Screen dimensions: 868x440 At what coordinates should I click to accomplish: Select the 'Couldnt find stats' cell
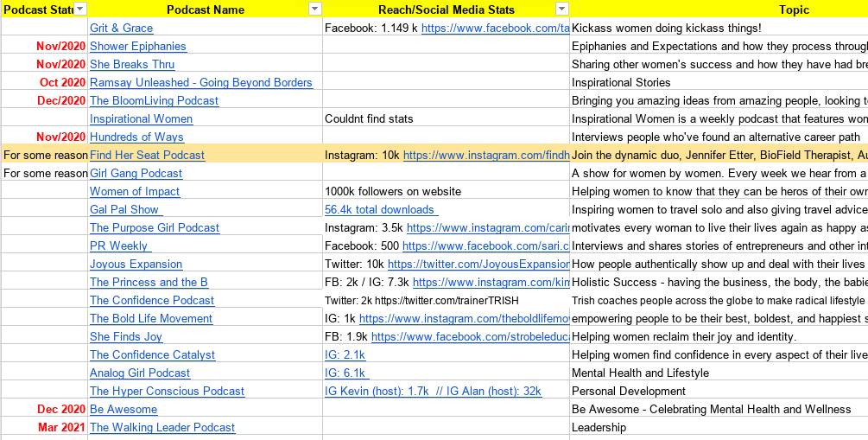pos(447,118)
